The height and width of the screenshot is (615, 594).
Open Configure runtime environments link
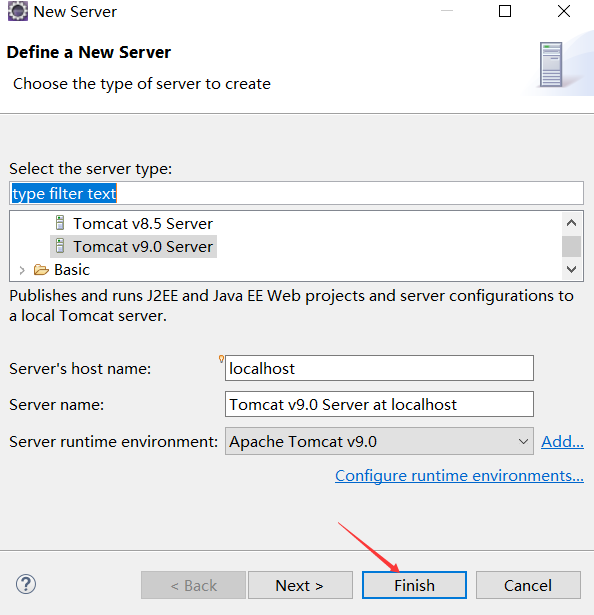[459, 476]
